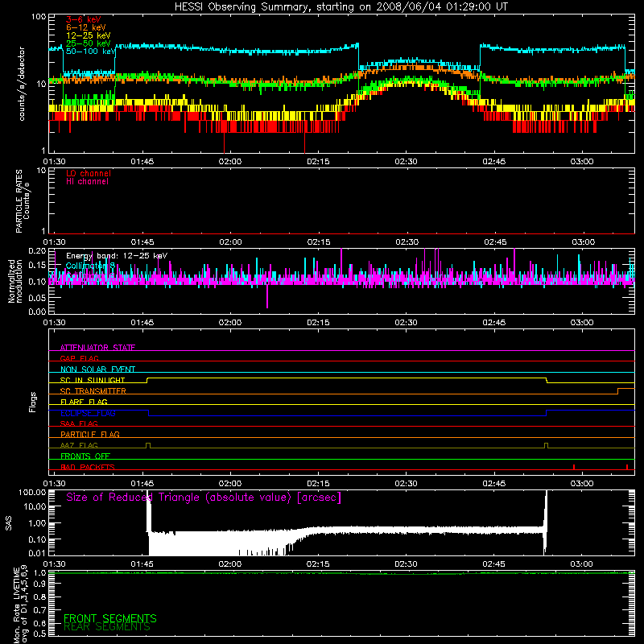Click the SC TRANSMITTER flag label
The image size is (644, 644).
pos(93,391)
